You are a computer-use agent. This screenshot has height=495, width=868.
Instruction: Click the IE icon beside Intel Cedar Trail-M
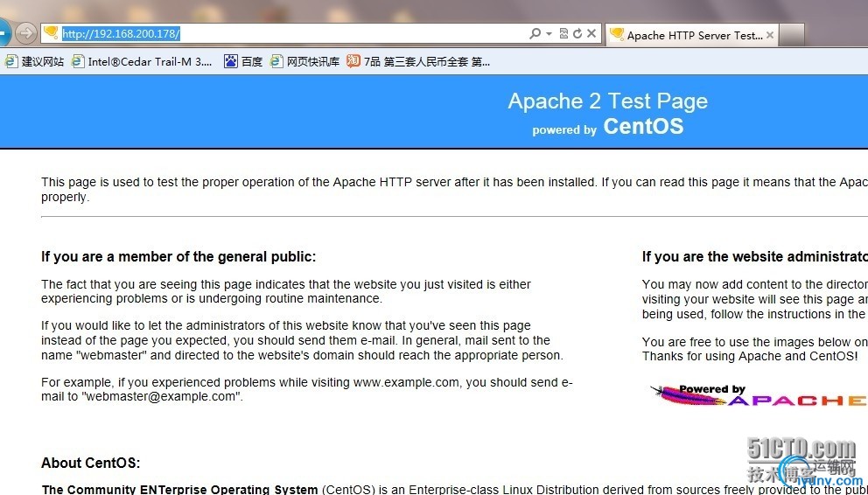coord(78,61)
